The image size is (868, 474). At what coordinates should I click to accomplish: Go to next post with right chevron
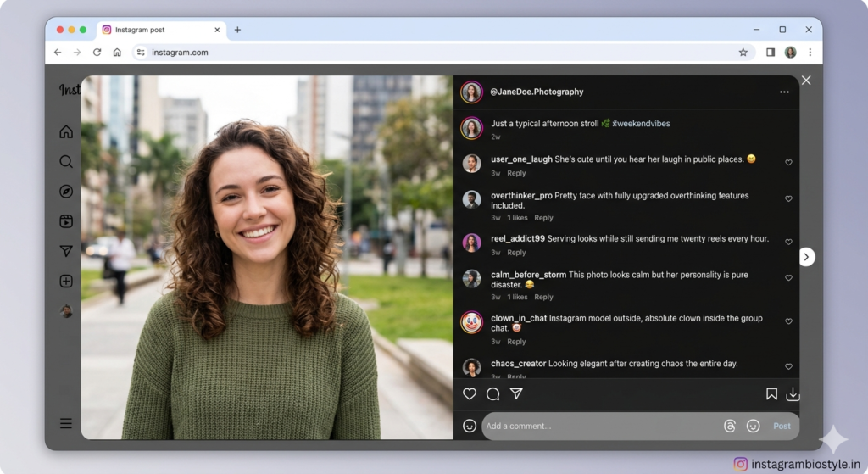pyautogui.click(x=807, y=257)
